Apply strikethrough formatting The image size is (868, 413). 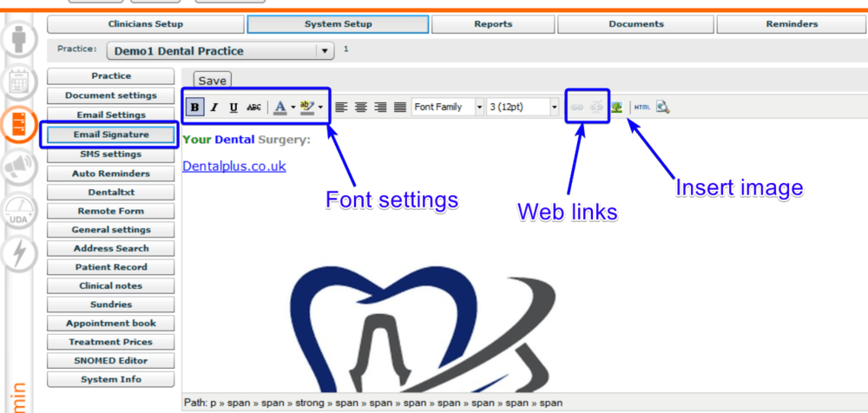(x=253, y=107)
